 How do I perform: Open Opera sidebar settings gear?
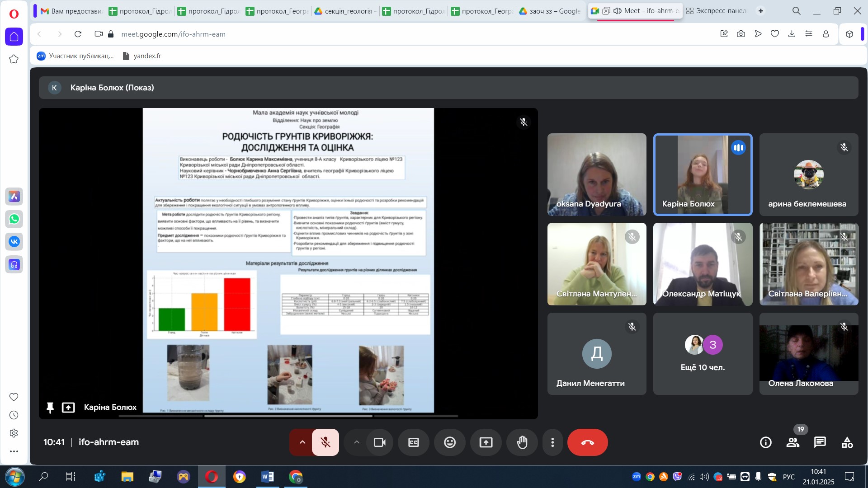(14, 433)
